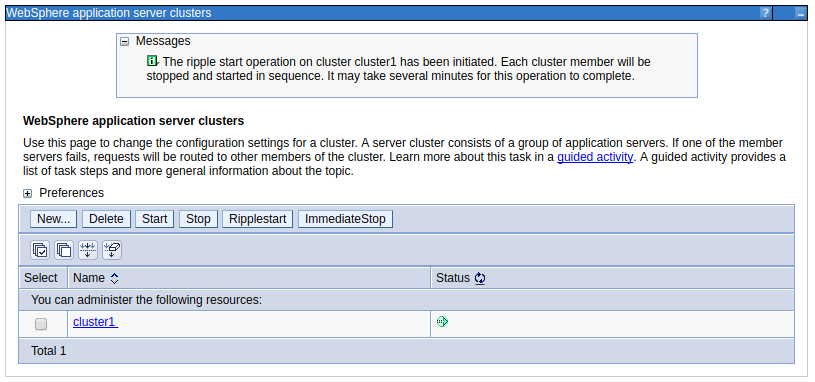The image size is (815, 382).
Task: Click the Select All icon in the table toolbar
Action: pyautogui.click(x=40, y=250)
